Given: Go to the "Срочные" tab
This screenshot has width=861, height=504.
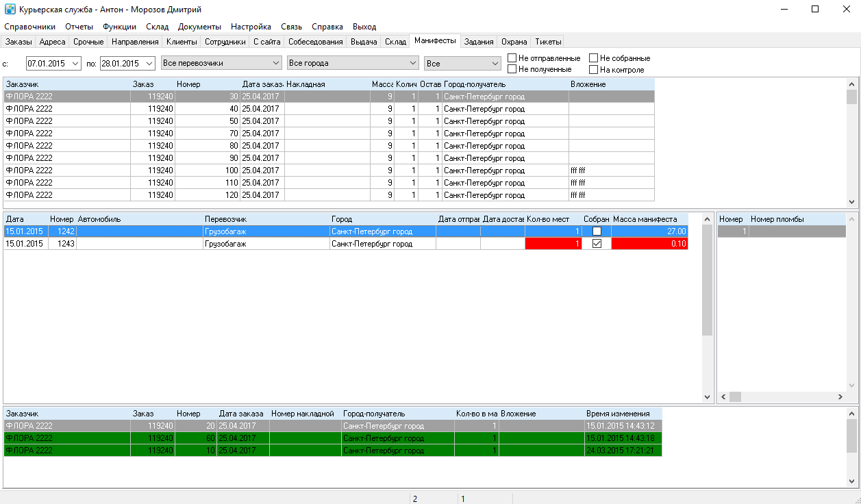Looking at the screenshot, I should click(88, 42).
